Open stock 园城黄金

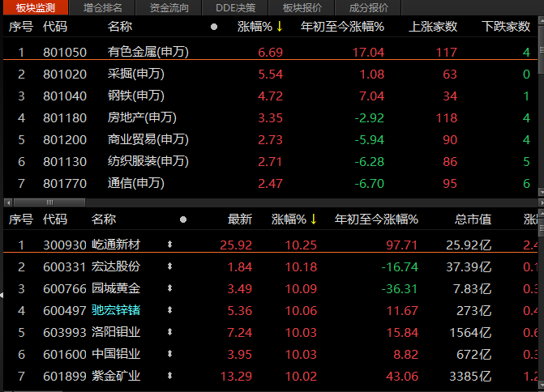[116, 288]
